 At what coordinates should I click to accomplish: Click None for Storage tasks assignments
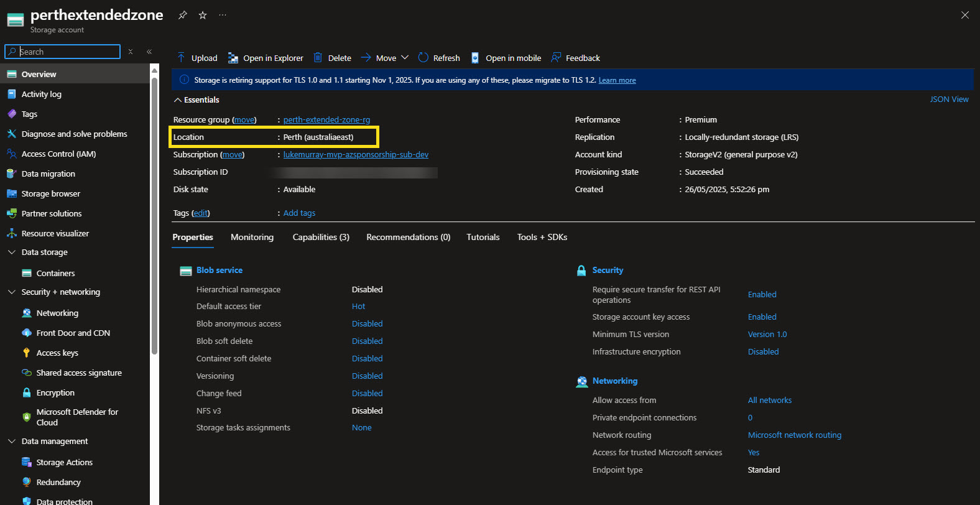362,427
